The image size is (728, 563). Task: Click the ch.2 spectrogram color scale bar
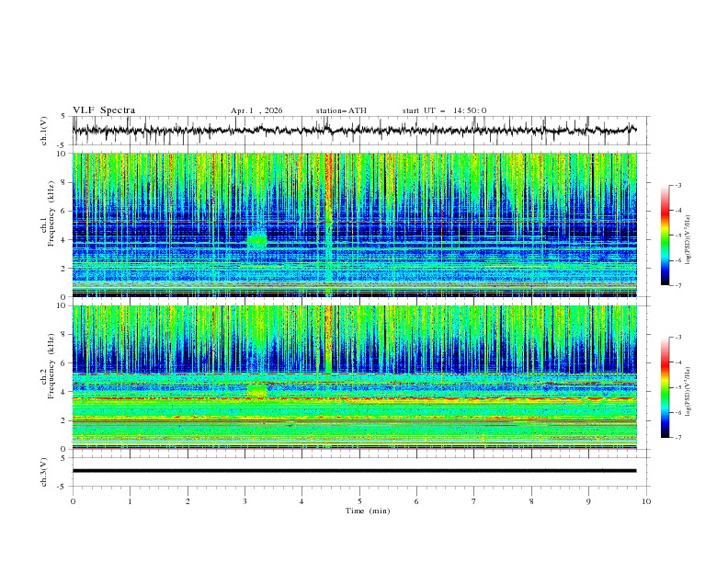(x=665, y=387)
